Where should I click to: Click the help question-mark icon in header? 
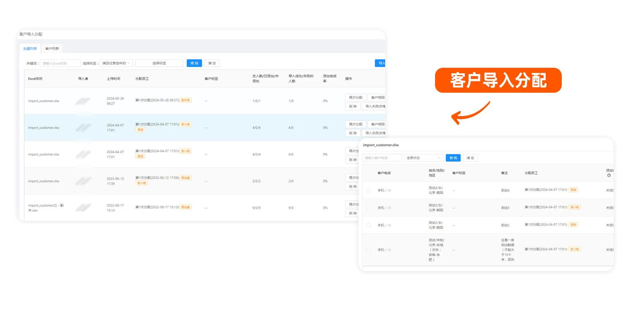click(x=609, y=175)
